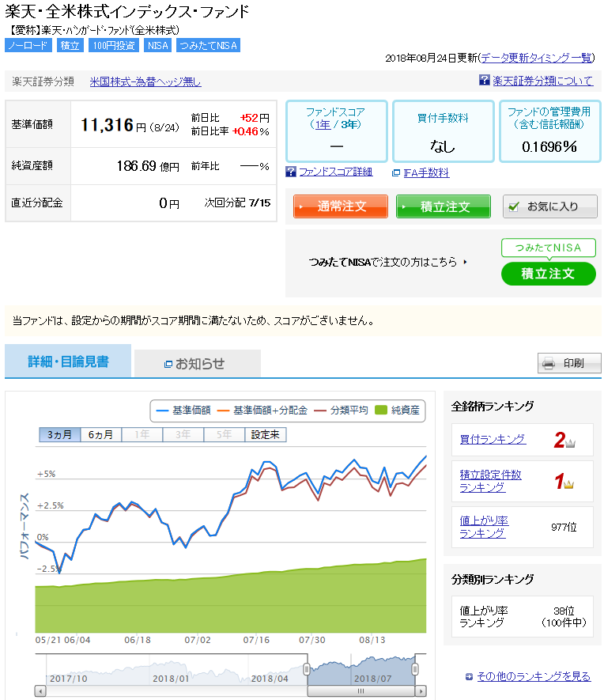Click the 買付手数料 なし box
Viewport: 604px width, 700px height.
click(x=444, y=131)
